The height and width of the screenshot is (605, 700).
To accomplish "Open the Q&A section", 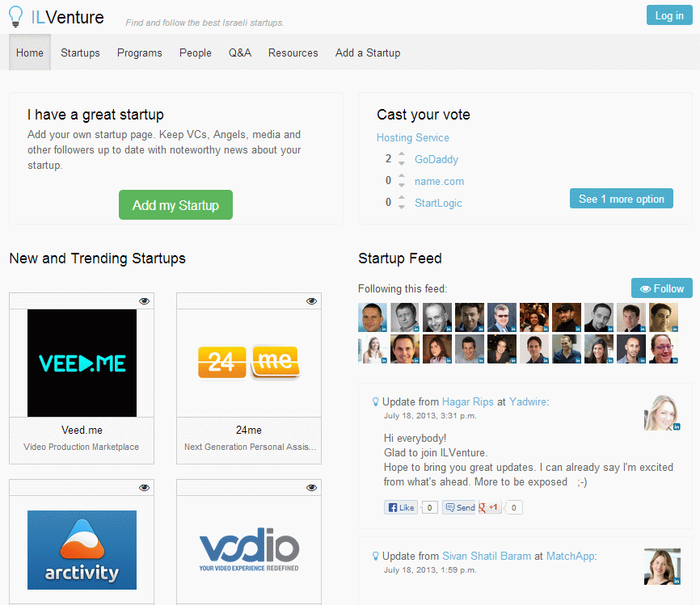I will click(240, 53).
